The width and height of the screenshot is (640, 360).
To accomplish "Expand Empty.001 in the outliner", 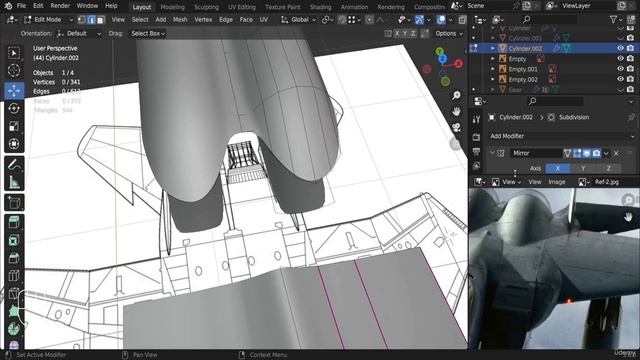I will pos(493,69).
